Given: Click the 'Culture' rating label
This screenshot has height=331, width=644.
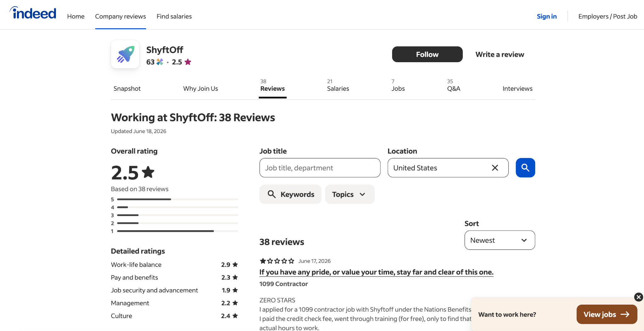Looking at the screenshot, I should point(121,316).
